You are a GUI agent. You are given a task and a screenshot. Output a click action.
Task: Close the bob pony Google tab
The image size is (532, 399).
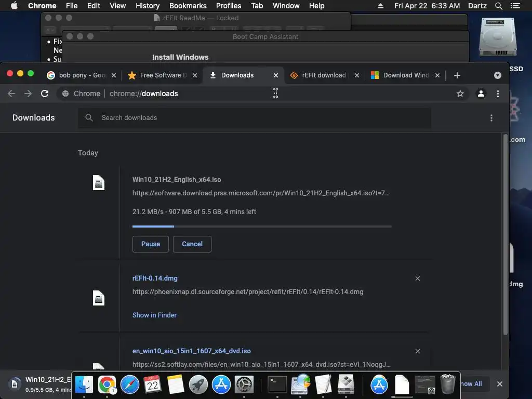(x=114, y=75)
